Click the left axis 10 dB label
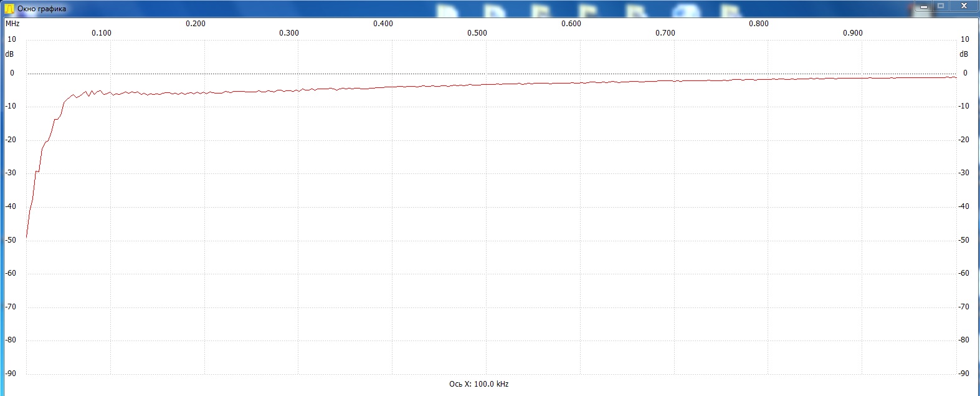The height and width of the screenshot is (396, 980). click(12, 39)
